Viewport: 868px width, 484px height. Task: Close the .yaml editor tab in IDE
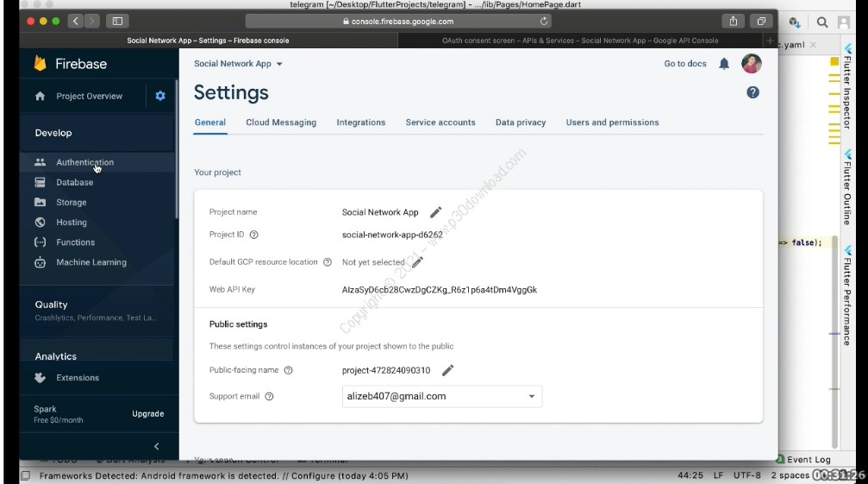click(813, 45)
